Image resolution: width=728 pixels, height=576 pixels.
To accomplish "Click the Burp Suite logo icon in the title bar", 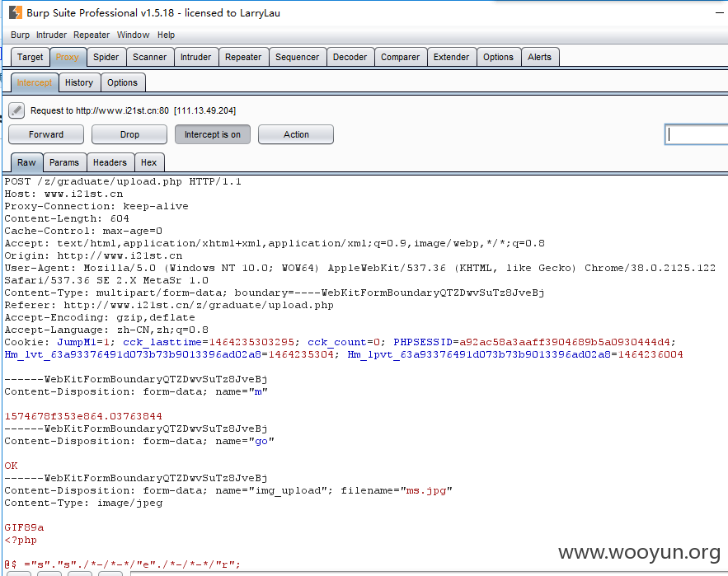I will [x=15, y=12].
